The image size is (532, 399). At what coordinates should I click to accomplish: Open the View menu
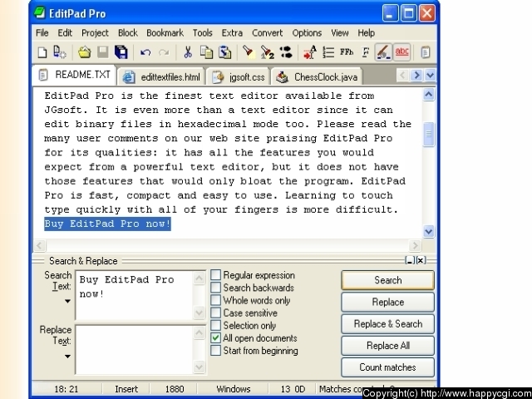click(x=340, y=33)
